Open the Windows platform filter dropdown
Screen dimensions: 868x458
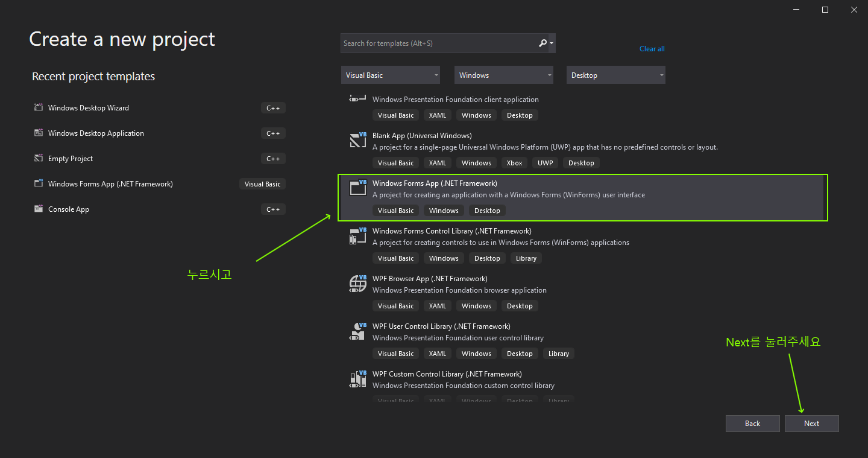[x=504, y=75]
